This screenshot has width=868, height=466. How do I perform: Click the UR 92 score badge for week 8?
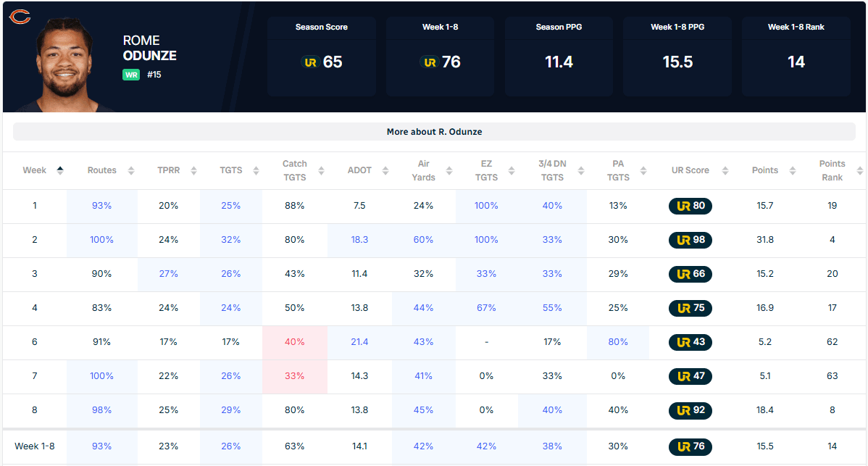tap(690, 410)
